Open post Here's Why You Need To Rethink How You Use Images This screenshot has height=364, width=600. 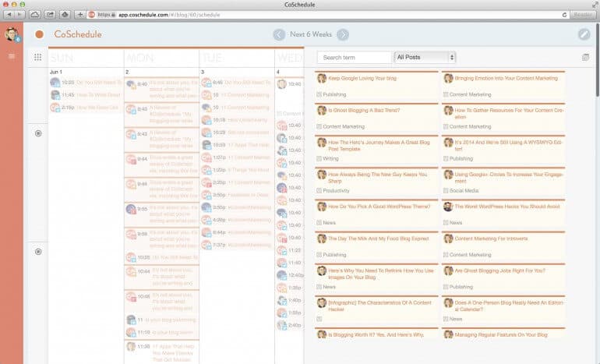[381, 274]
